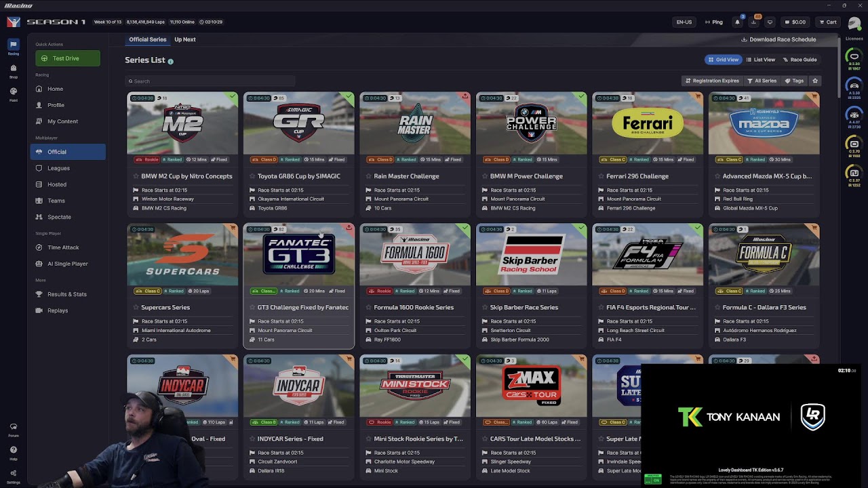Click the series list vertical scrollbar

coord(837,68)
